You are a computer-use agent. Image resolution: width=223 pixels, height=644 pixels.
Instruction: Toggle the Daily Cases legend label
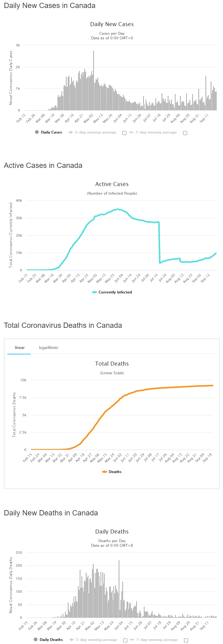pos(51,132)
